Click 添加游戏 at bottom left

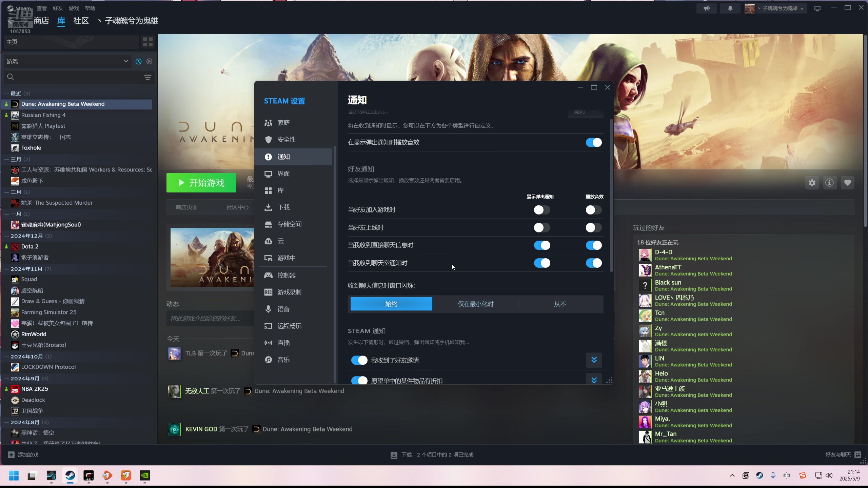coord(23,455)
